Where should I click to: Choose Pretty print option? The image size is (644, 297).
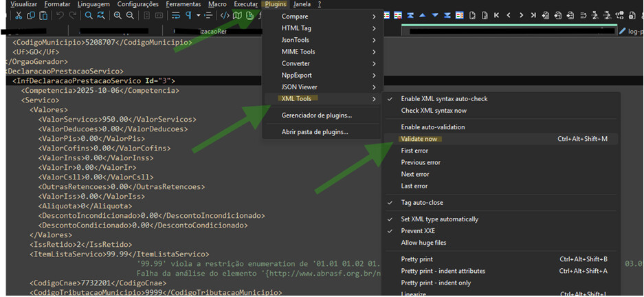417,259
